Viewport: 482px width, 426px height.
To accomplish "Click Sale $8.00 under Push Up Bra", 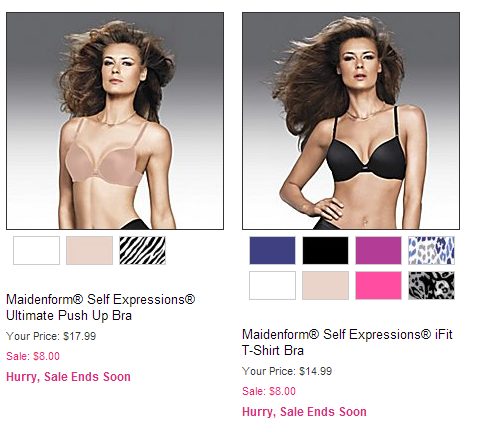I will [x=33, y=356].
